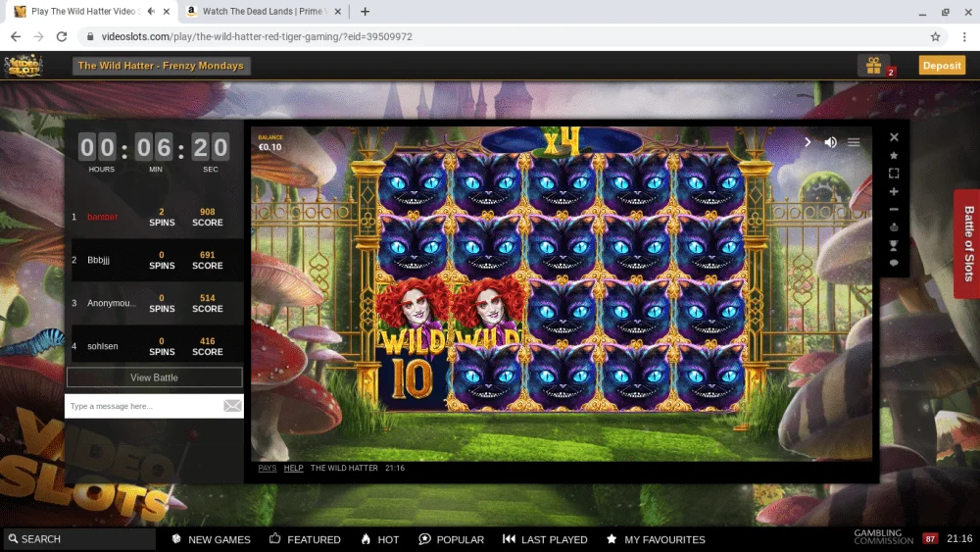Viewport: 980px width, 552px height.
Task: Click the red 2 notification badge
Action: tap(891, 72)
